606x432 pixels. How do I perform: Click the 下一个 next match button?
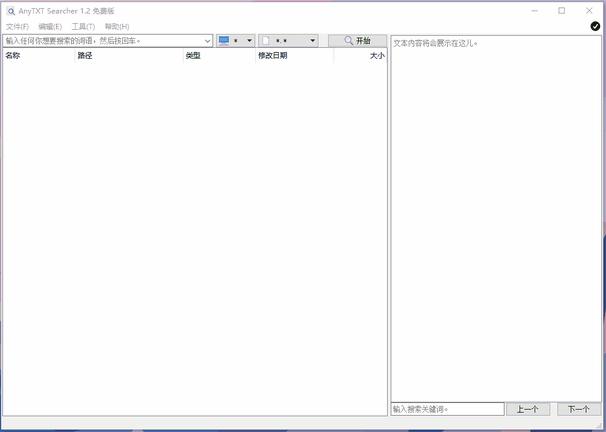(x=579, y=409)
